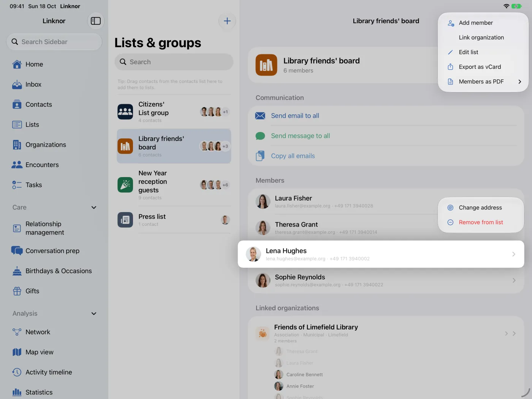Choose Add member from the menu
Viewport: 532px width, 399px height.
point(483,23)
